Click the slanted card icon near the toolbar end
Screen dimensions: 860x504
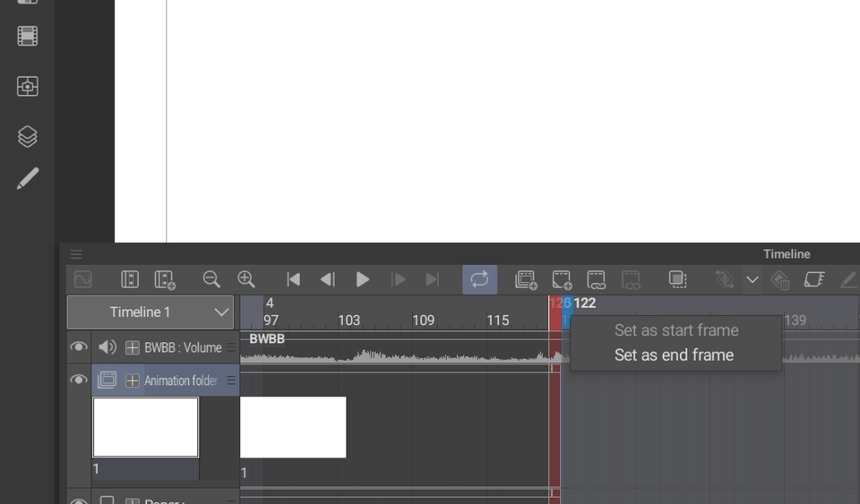pos(814,279)
